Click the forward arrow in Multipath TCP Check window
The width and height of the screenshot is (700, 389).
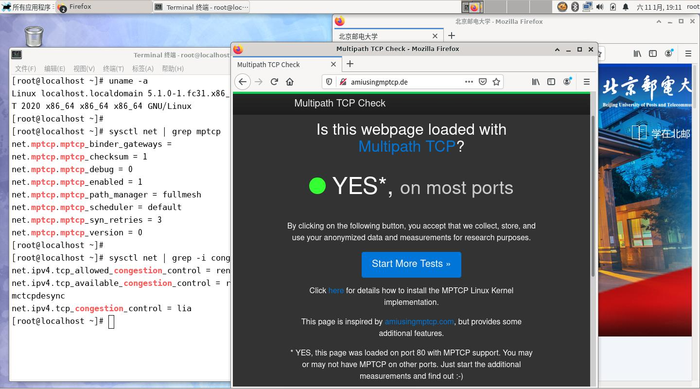pyautogui.click(x=258, y=82)
